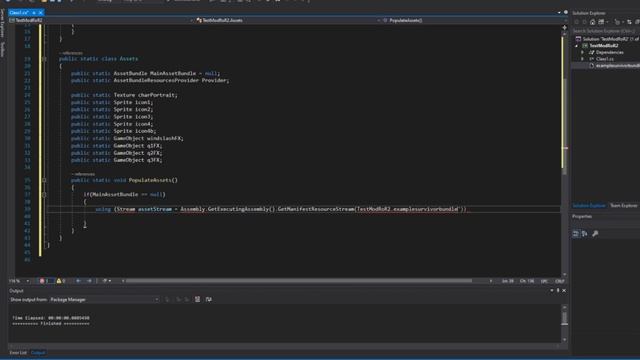640x360 pixels.
Task: Click the Output panel vertical scrollbar
Action: pos(564,323)
